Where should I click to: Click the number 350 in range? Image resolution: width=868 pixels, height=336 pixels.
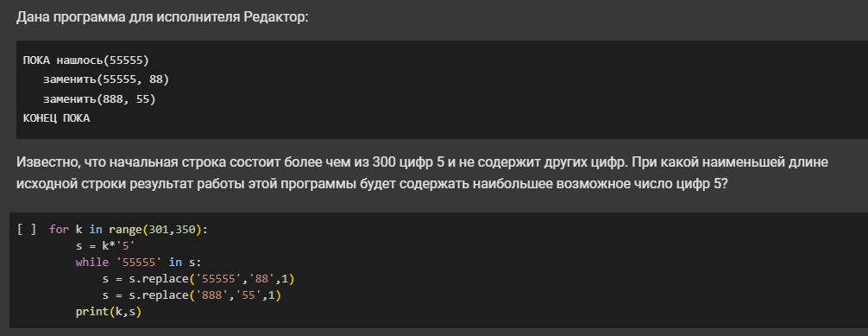tap(186, 229)
